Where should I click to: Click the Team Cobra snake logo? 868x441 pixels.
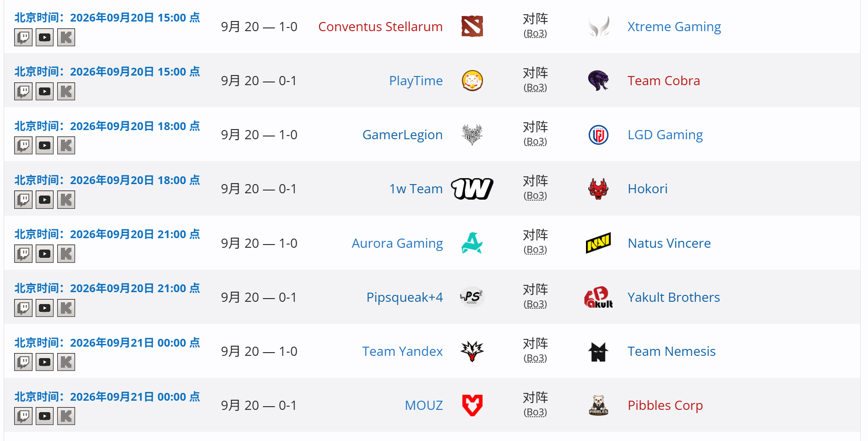(x=598, y=81)
